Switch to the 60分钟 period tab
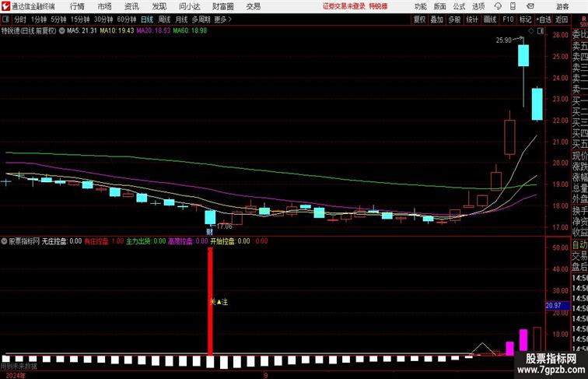 127,19
